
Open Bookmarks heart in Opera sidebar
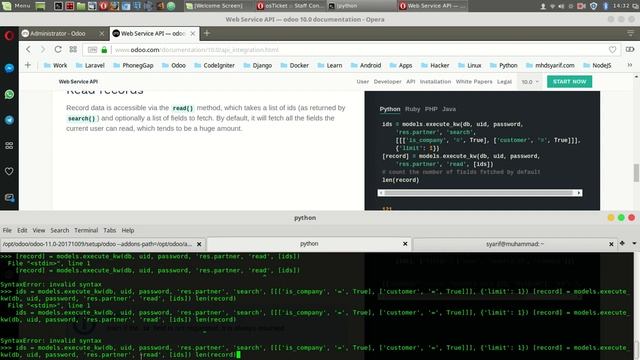click(9, 171)
